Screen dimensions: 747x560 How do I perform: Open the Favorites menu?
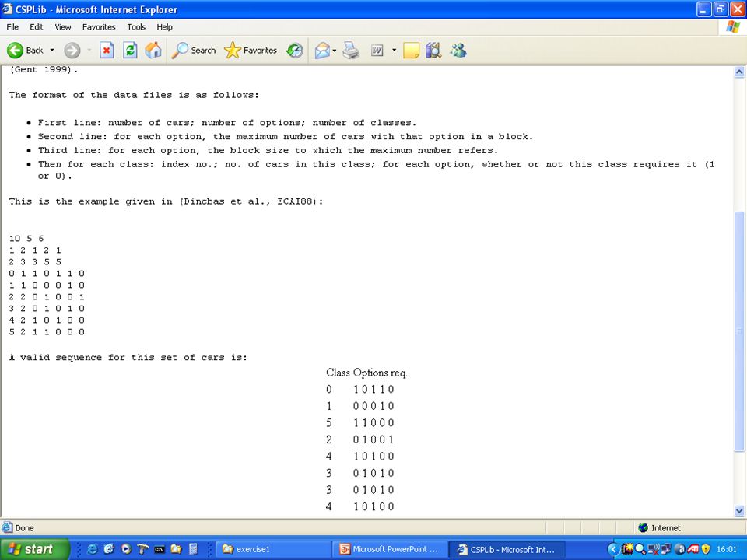pyautogui.click(x=99, y=27)
